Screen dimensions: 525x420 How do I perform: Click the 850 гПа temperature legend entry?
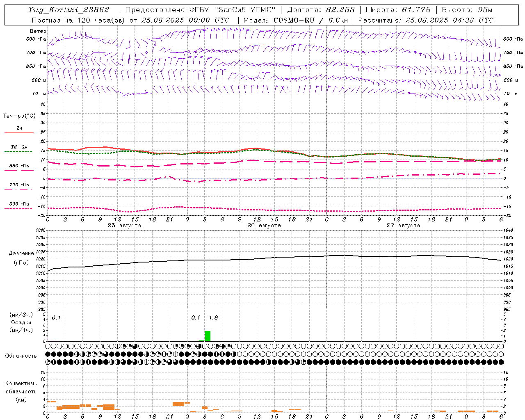(x=19, y=166)
